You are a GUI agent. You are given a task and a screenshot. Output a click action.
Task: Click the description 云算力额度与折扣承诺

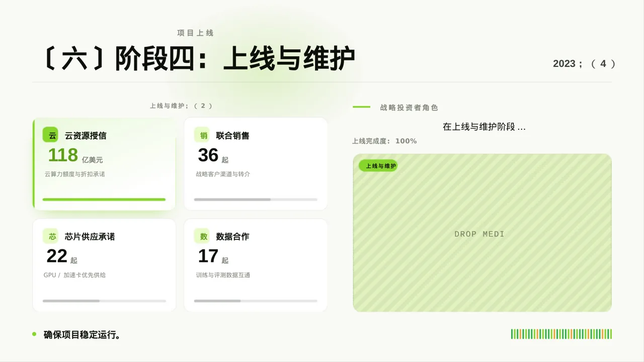coord(74,174)
